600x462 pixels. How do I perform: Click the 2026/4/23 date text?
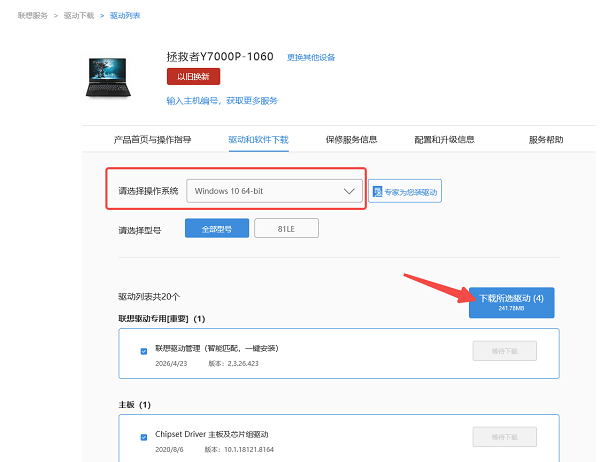click(x=171, y=364)
